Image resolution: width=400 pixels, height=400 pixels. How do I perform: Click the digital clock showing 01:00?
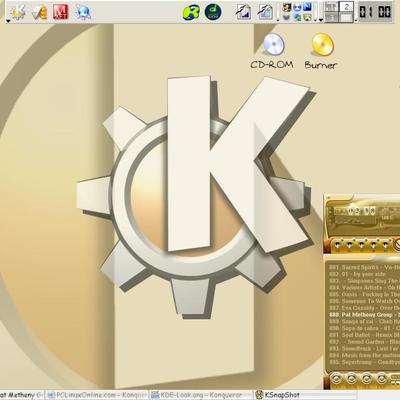(x=375, y=12)
